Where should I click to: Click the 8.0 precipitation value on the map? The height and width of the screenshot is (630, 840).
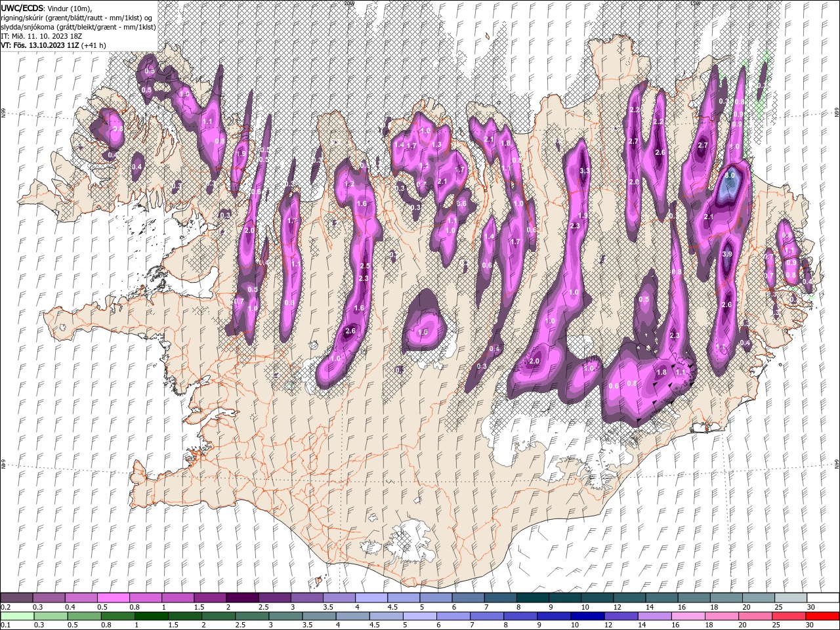(730, 176)
